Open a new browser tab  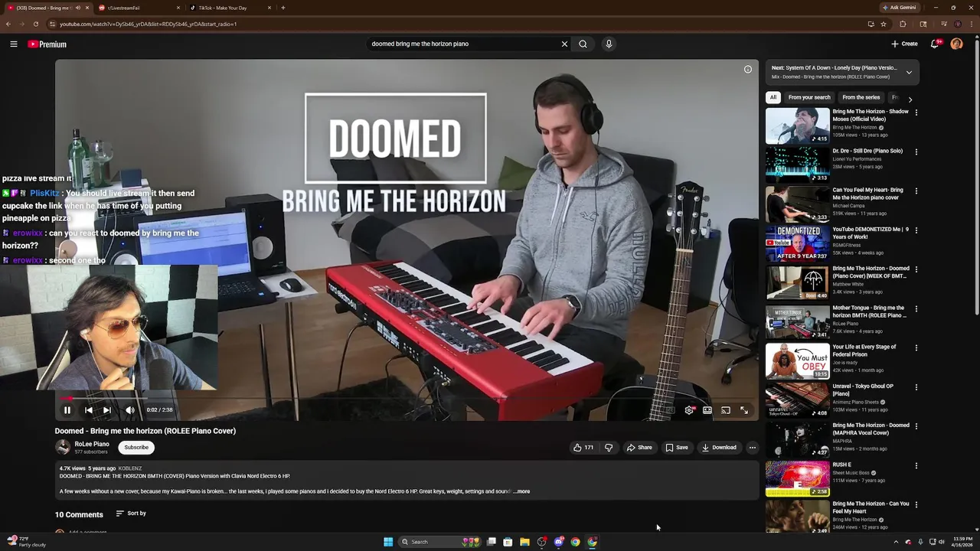283,8
